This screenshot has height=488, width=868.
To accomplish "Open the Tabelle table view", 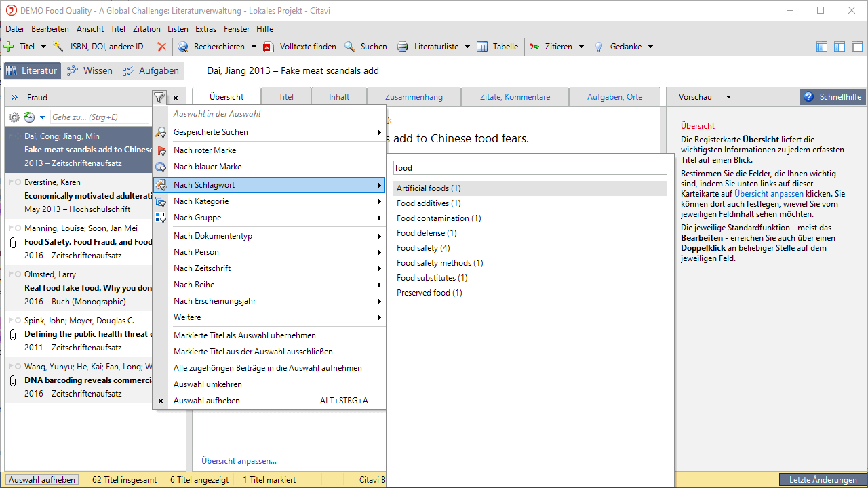I will [498, 47].
